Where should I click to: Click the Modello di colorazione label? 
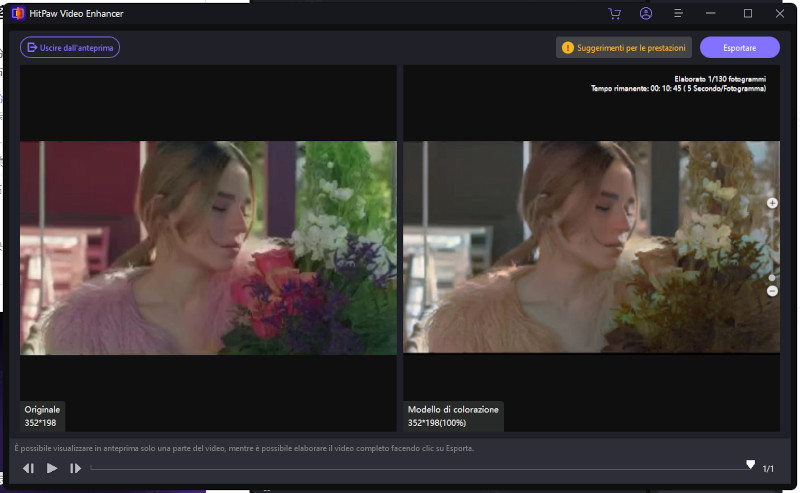point(453,410)
